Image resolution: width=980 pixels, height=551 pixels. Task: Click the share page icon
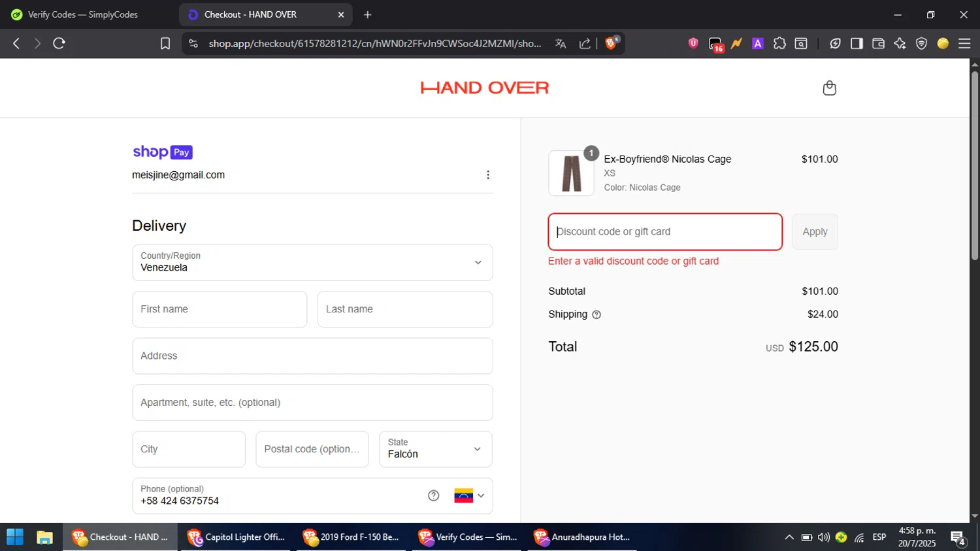[x=585, y=43]
